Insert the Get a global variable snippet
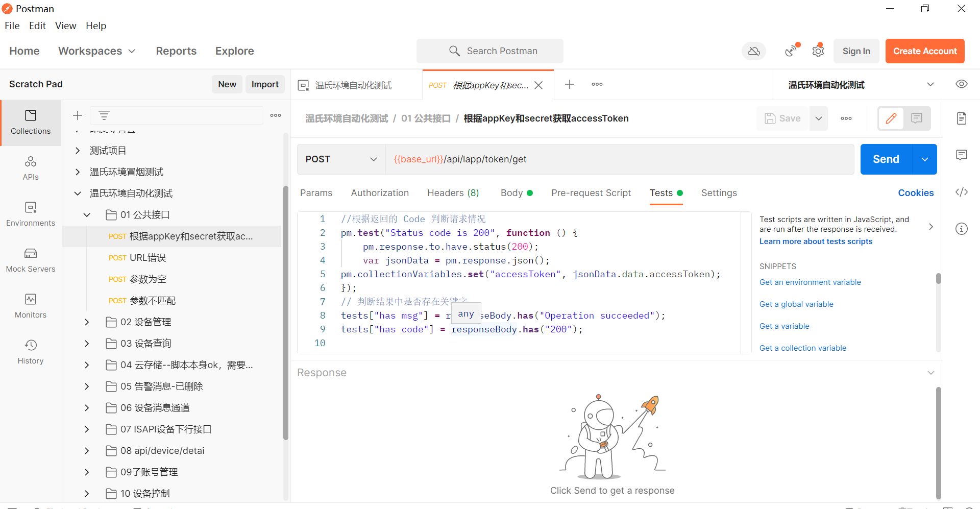Image resolution: width=980 pixels, height=509 pixels. click(x=796, y=304)
